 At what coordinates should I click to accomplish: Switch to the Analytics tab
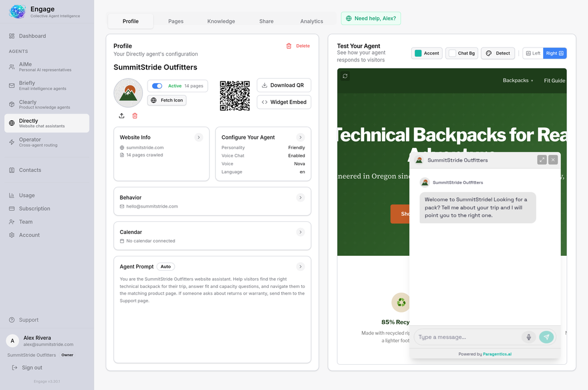312,21
